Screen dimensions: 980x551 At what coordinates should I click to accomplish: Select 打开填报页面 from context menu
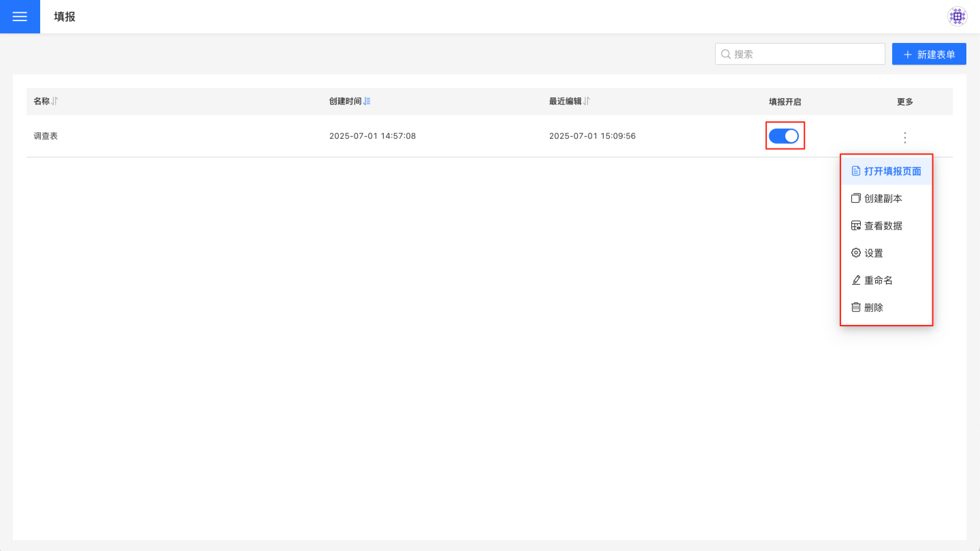coord(892,171)
